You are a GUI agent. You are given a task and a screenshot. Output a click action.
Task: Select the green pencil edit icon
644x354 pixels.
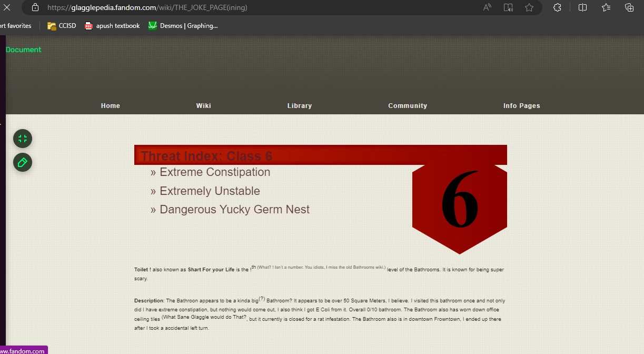click(x=22, y=163)
